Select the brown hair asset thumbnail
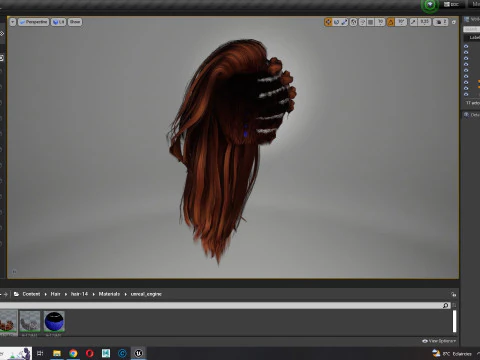This screenshot has width=480, height=360. coord(8,321)
